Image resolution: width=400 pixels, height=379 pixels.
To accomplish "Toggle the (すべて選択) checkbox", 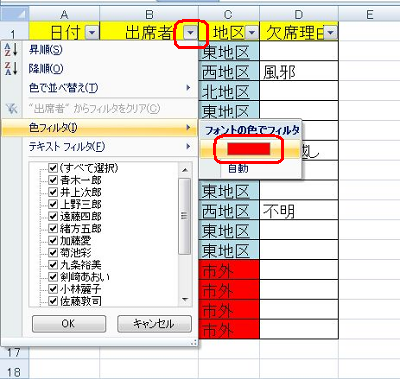I will pyautogui.click(x=53, y=168).
